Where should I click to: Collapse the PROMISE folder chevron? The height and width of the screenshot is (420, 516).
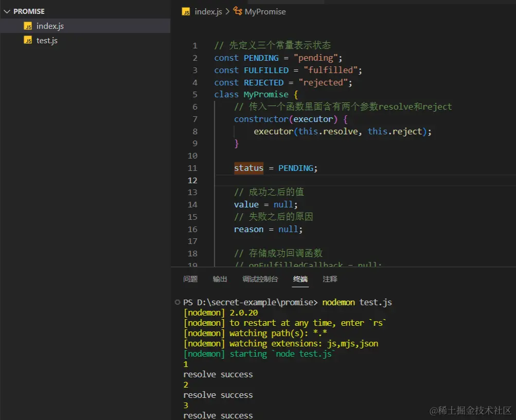[7, 11]
